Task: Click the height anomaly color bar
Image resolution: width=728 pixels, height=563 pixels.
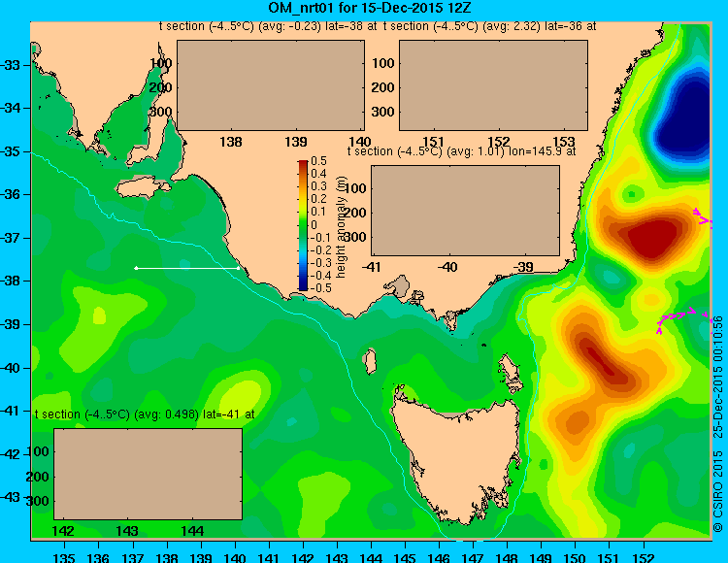Action: coord(303,225)
